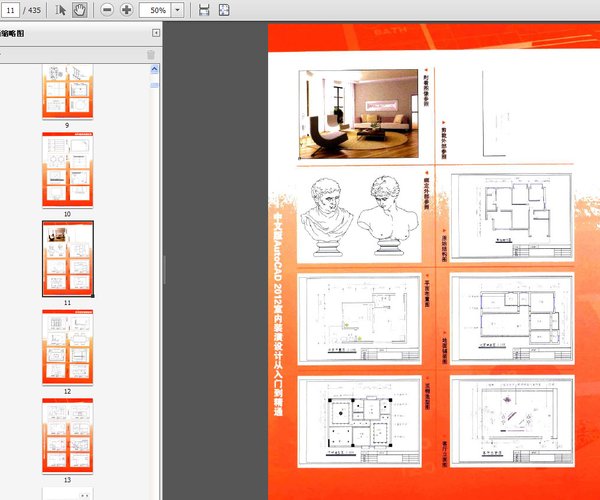Click the page number field showing 11
Viewport: 600px width, 500px height.
[10, 10]
